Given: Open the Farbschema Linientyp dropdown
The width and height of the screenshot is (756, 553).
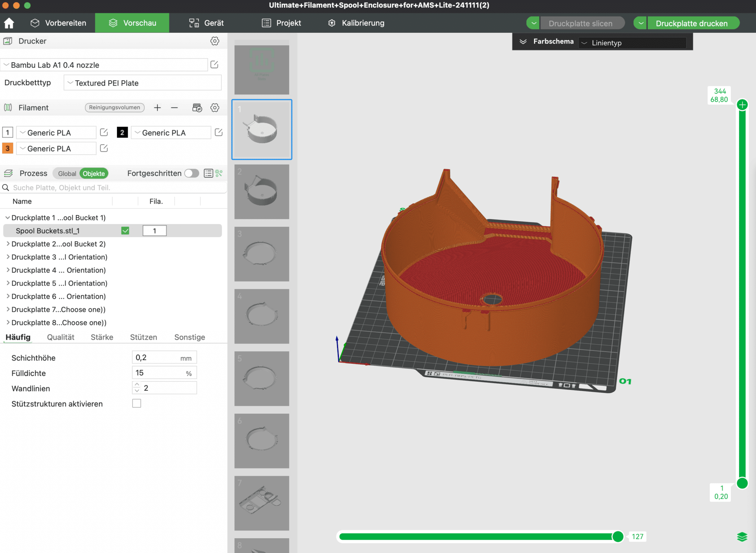Looking at the screenshot, I should 632,43.
